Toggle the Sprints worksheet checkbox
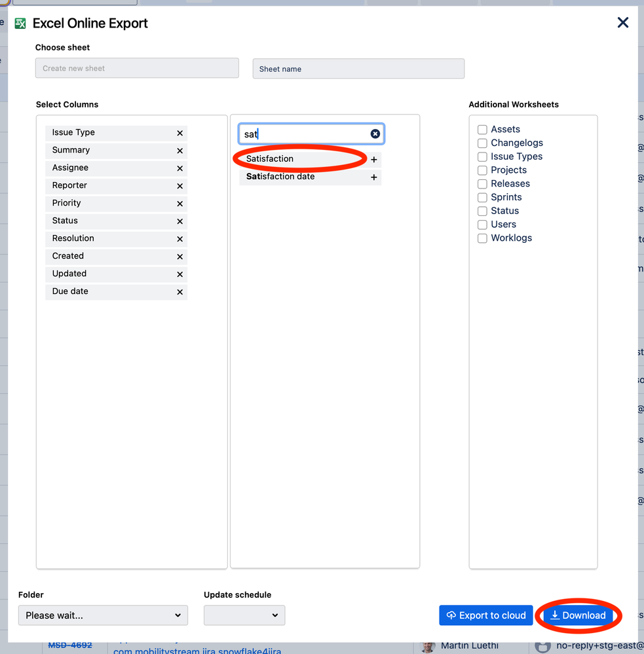This screenshot has width=644, height=654. (x=482, y=197)
